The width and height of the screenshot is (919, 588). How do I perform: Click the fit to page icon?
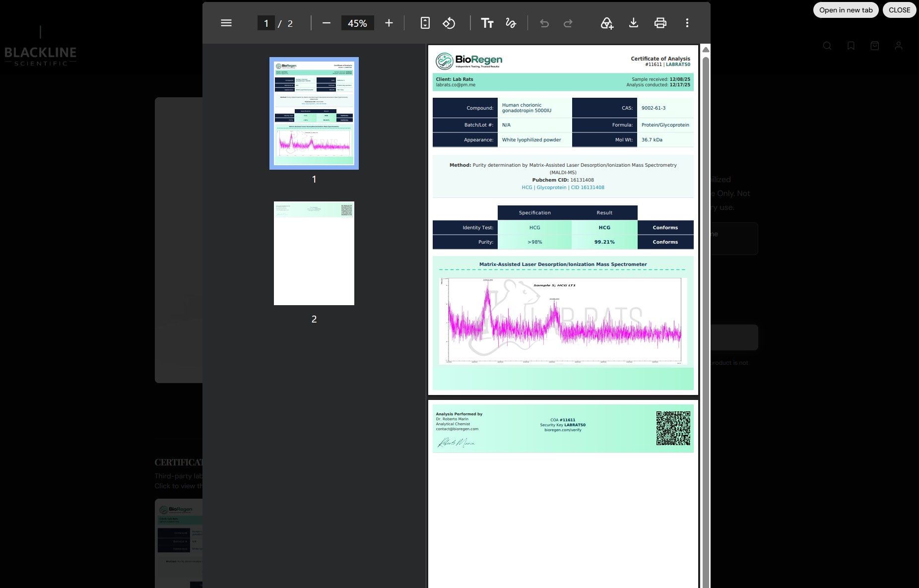point(425,23)
